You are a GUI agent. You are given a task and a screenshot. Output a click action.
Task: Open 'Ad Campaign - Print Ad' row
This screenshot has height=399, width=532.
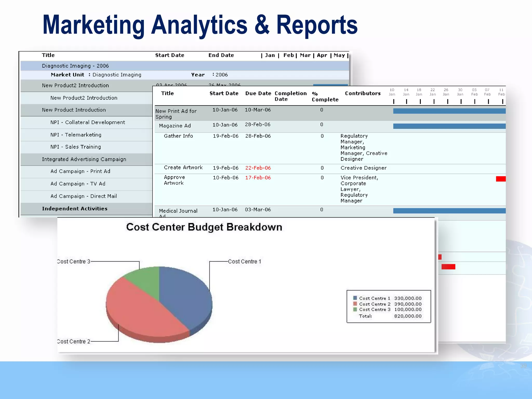click(x=87, y=171)
